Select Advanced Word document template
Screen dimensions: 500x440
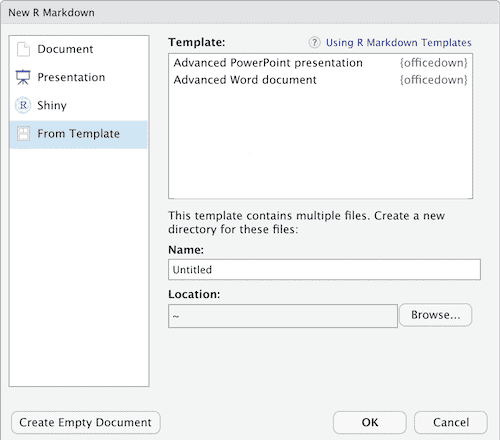click(x=320, y=80)
